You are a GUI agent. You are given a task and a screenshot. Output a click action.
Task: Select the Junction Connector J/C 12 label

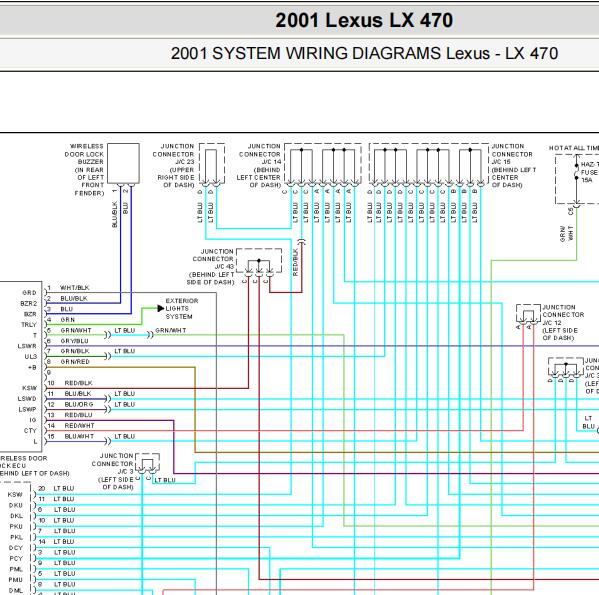pyautogui.click(x=563, y=322)
